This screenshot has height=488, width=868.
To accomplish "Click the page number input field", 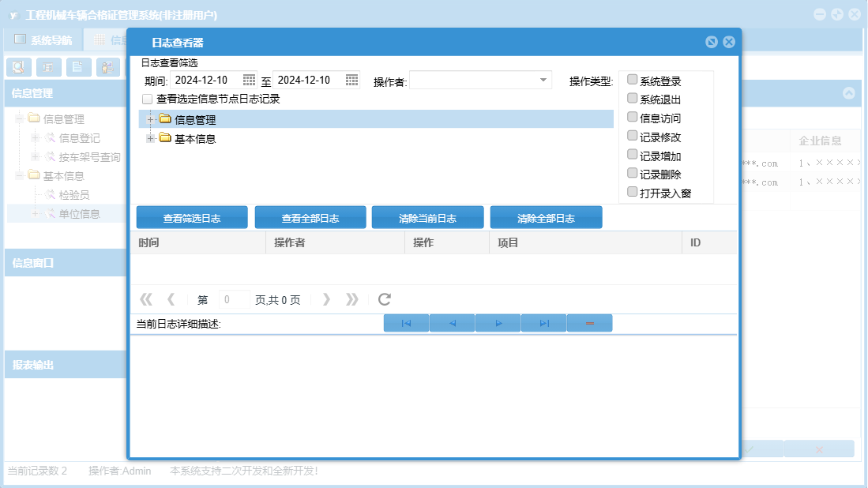I will (234, 299).
